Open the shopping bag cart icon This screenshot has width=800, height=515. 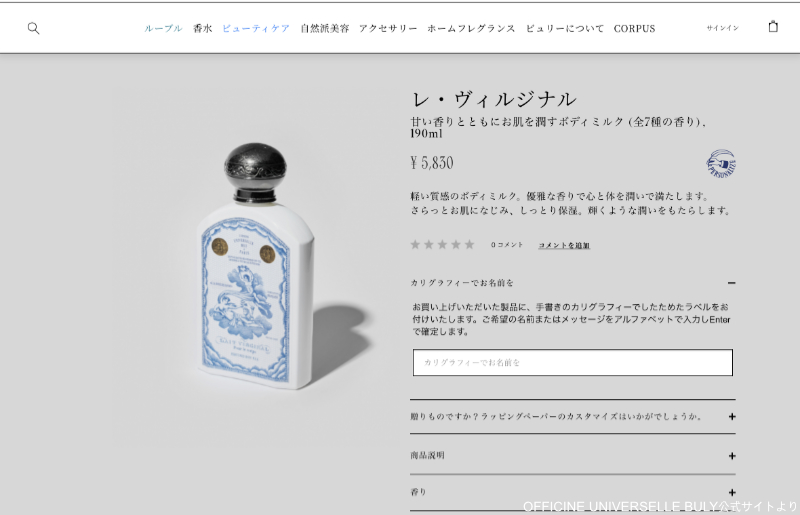(x=773, y=27)
